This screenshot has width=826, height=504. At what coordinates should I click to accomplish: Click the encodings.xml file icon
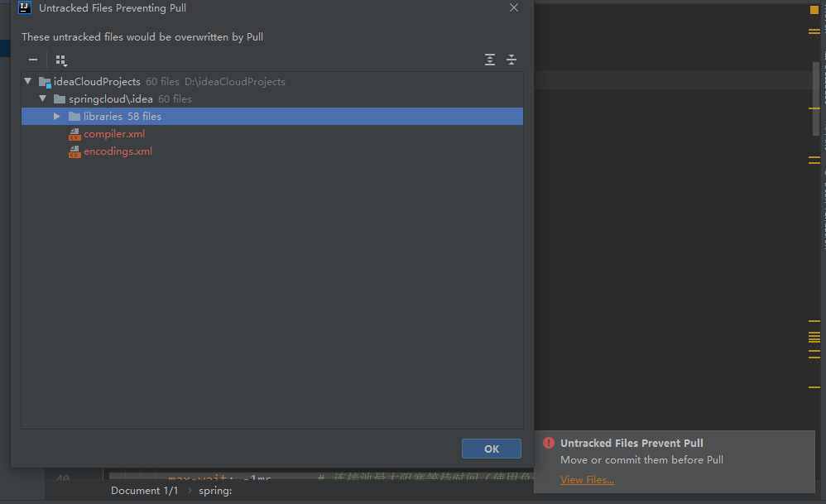[74, 151]
